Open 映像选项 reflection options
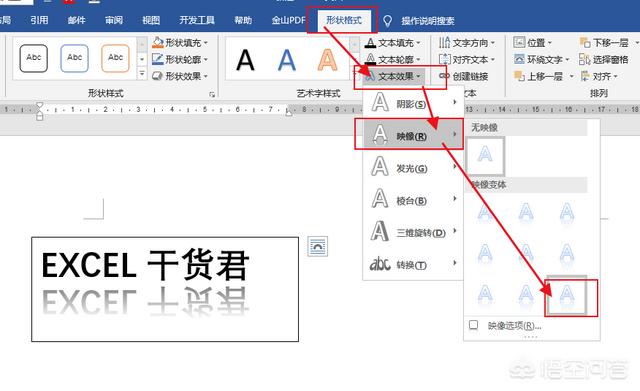 click(514, 326)
